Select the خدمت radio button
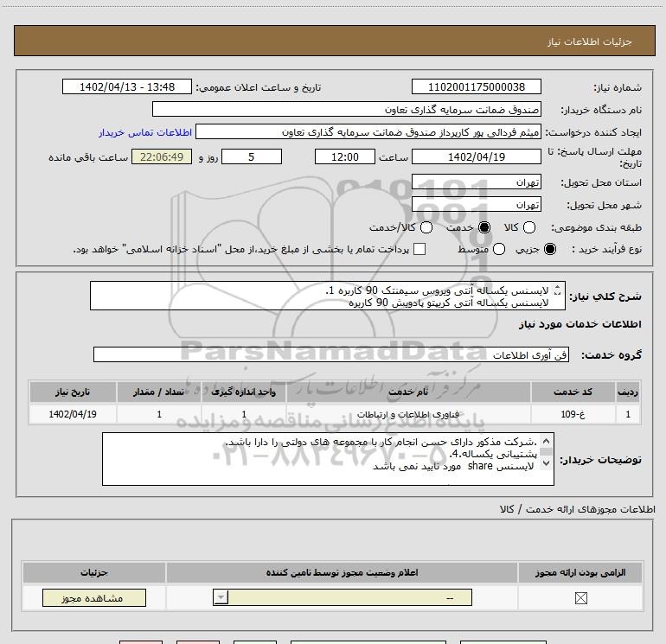 click(483, 227)
